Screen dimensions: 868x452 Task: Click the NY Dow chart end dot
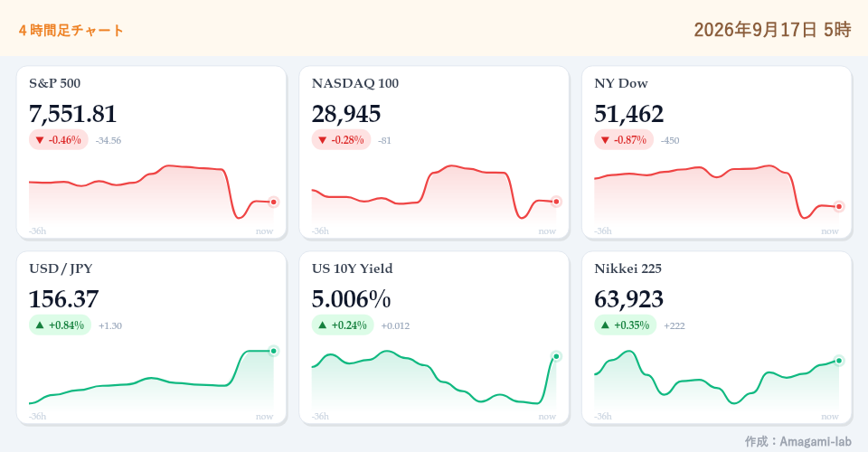click(839, 206)
